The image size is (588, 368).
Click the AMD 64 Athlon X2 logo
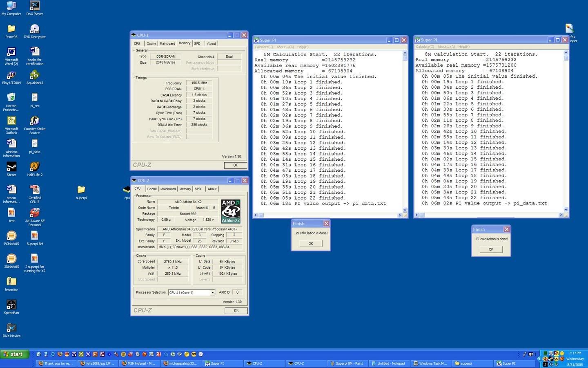[x=231, y=211]
